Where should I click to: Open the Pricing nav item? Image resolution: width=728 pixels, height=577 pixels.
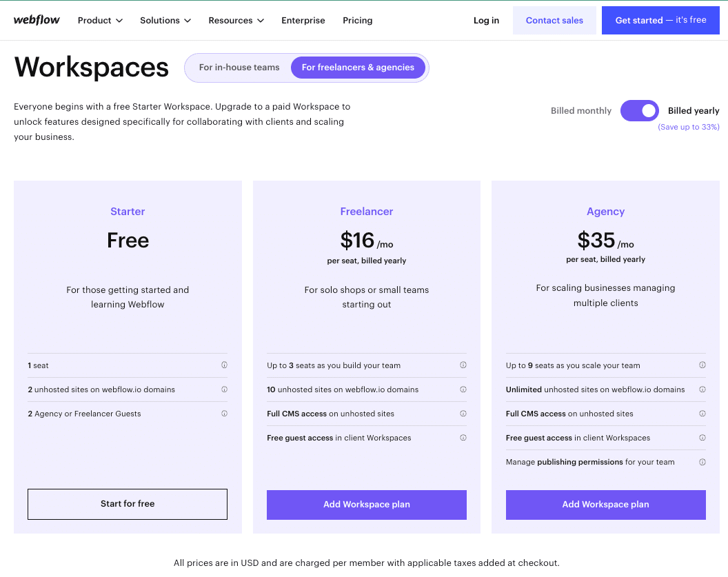coord(358,21)
